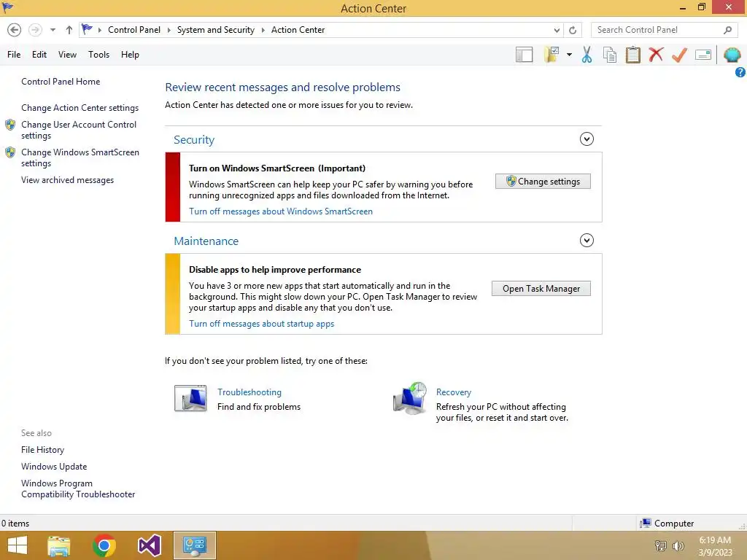Refresh the Action Center page
Viewport: 747px width, 560px height.
[573, 30]
